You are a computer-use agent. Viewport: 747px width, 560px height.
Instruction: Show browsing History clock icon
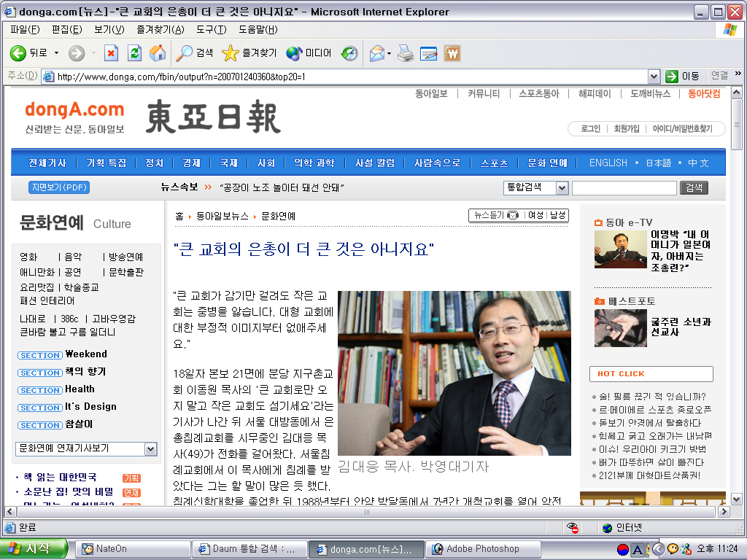[349, 52]
